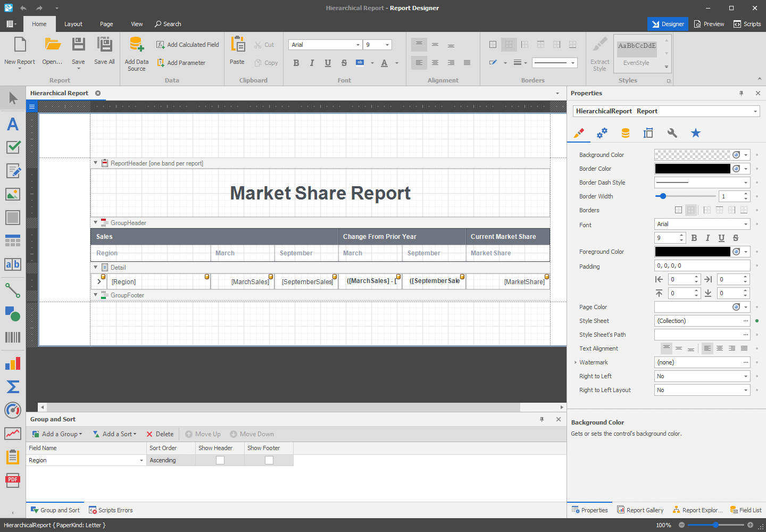
Task: Select the PDF Content tool
Action: point(12,480)
